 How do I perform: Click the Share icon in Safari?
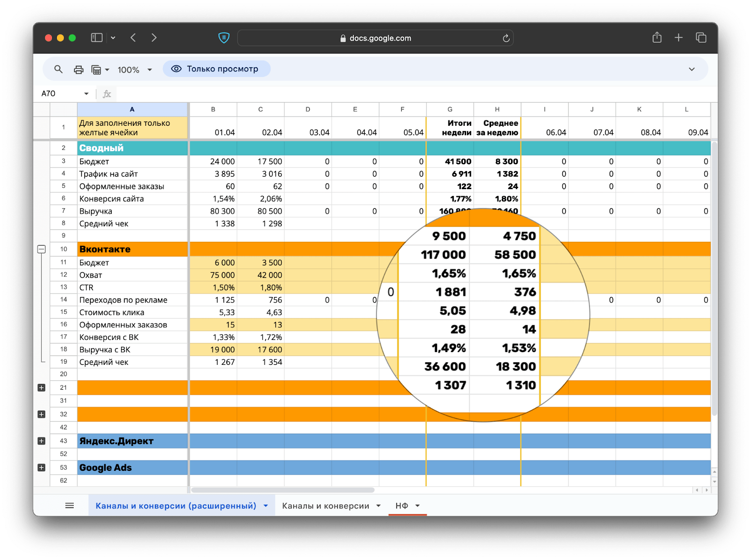pos(657,38)
